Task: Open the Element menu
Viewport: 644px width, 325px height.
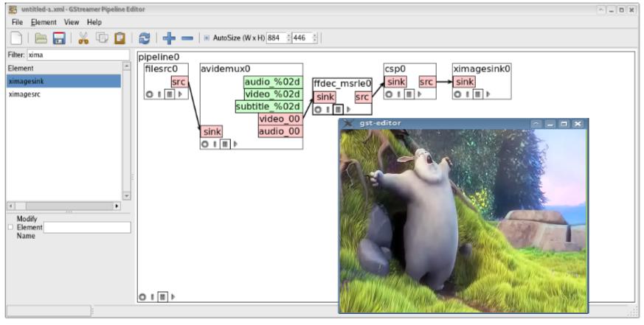Action: point(44,22)
